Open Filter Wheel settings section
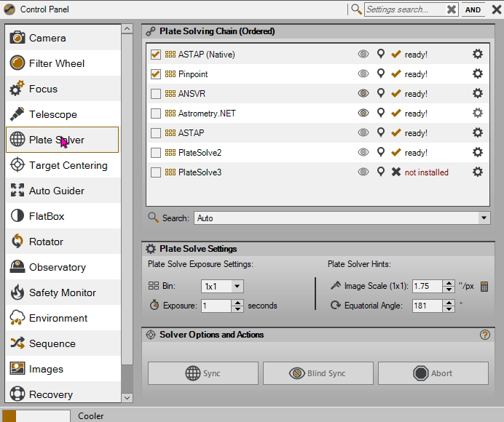 click(x=63, y=63)
